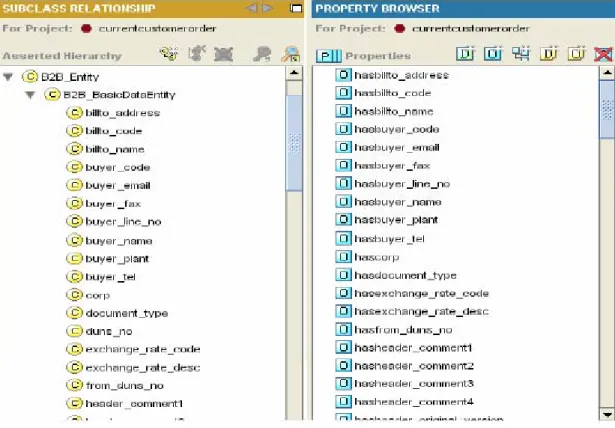615x428 pixels.
Task: Collapse the B2B_BasicDataEntity tree node
Action: click(x=30, y=95)
